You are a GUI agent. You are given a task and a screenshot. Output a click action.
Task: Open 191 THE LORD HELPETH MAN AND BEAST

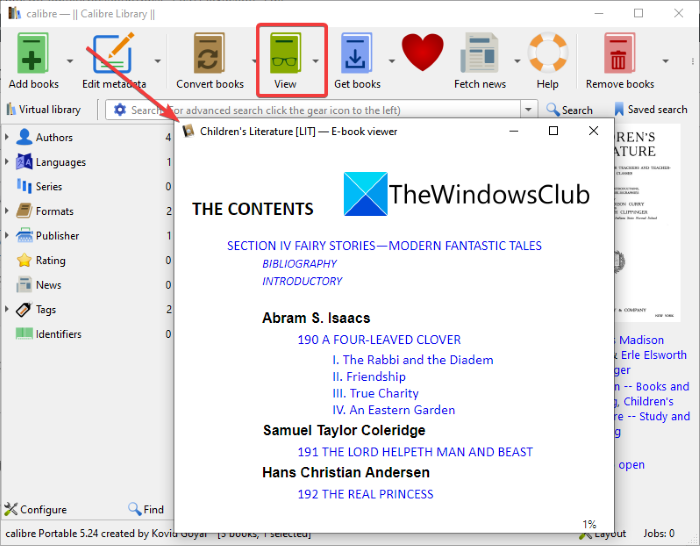tap(415, 452)
